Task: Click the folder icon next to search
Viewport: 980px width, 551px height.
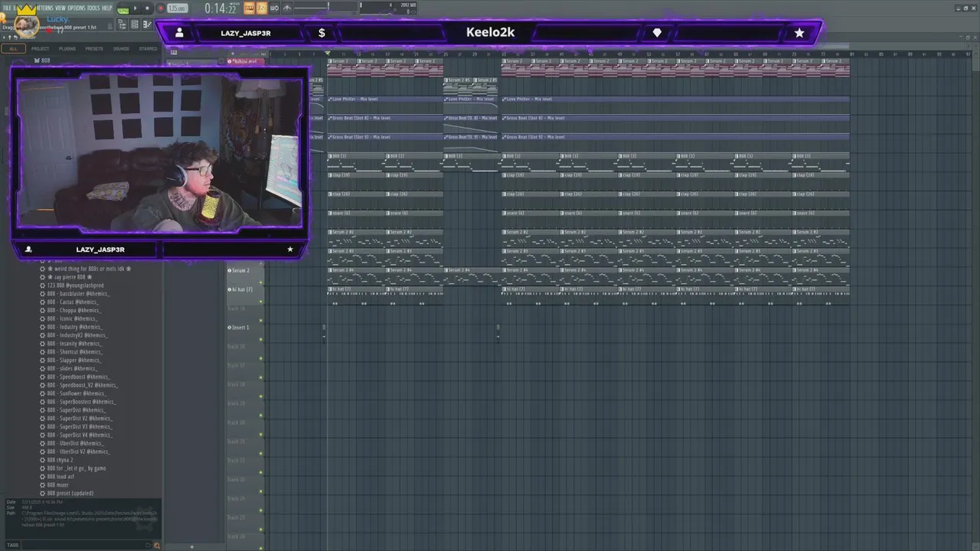Action: pos(149,545)
